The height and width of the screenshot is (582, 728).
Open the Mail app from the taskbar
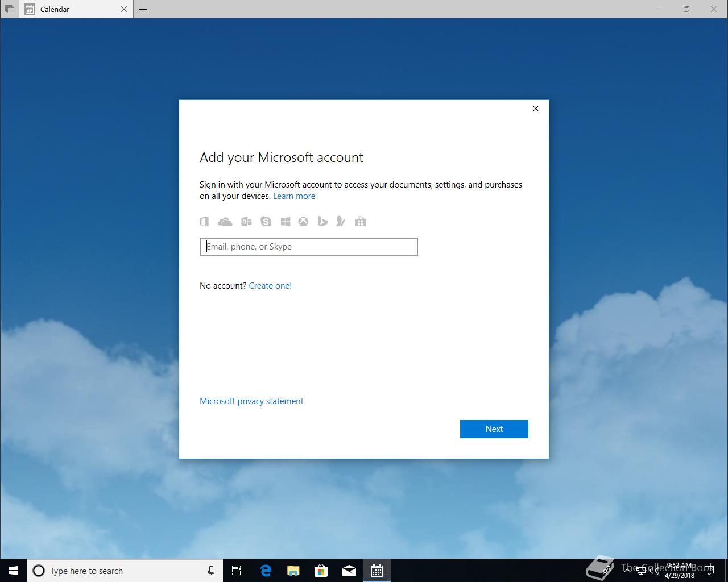pyautogui.click(x=349, y=571)
